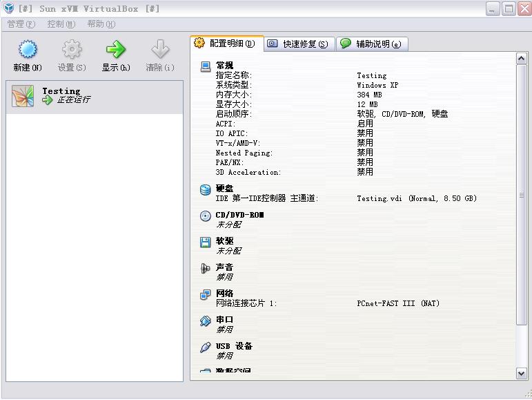Click the 正在运行 status text
This screenshot has width=532, height=400.
[73, 100]
